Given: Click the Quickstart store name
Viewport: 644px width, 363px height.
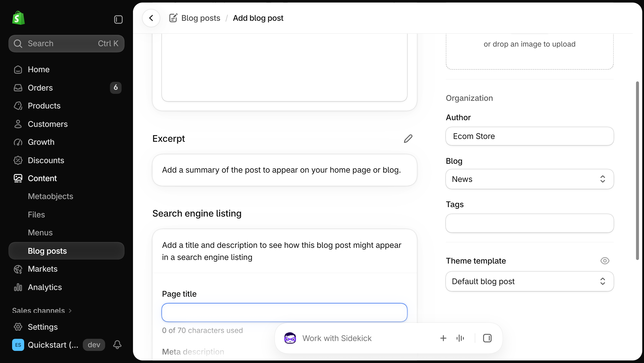Looking at the screenshot, I should click(x=53, y=345).
